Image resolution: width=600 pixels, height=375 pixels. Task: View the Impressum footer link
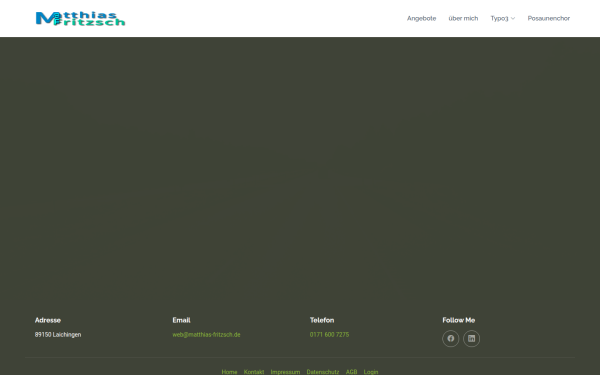click(x=285, y=372)
